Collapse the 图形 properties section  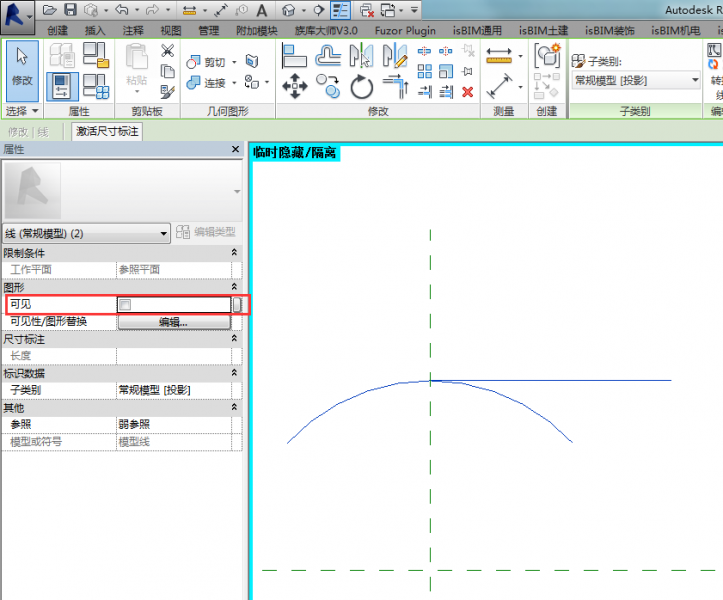(x=235, y=287)
